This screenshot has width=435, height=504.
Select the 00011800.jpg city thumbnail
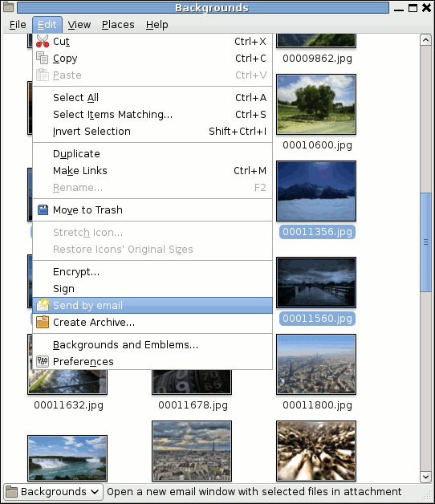316,364
